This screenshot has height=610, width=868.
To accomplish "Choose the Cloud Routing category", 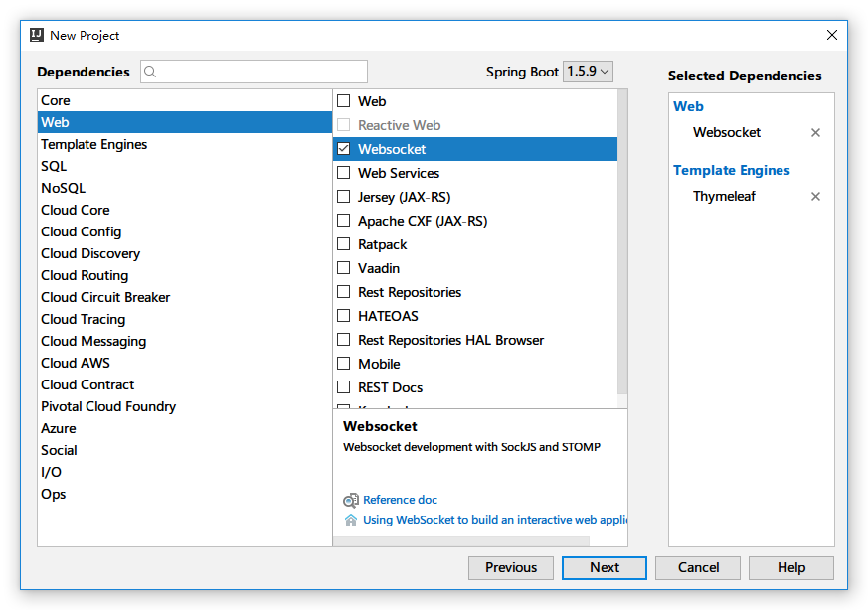I will [185, 275].
